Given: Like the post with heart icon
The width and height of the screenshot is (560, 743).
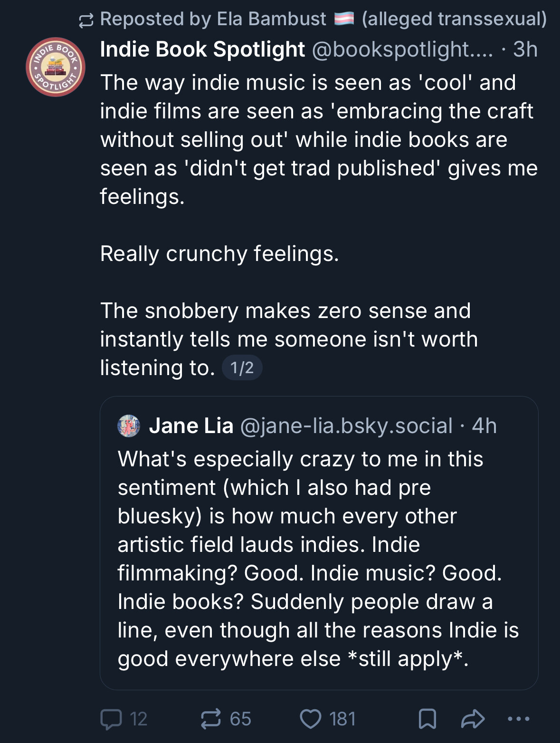Looking at the screenshot, I should coord(311,719).
